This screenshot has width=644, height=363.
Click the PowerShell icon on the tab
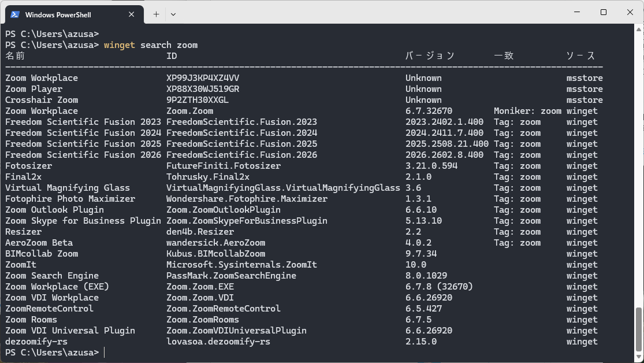tap(15, 14)
